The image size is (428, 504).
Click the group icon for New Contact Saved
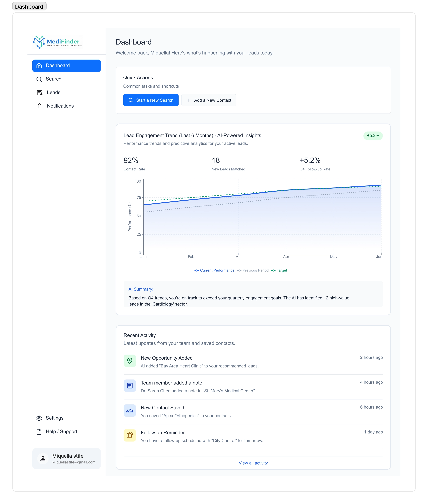(130, 410)
